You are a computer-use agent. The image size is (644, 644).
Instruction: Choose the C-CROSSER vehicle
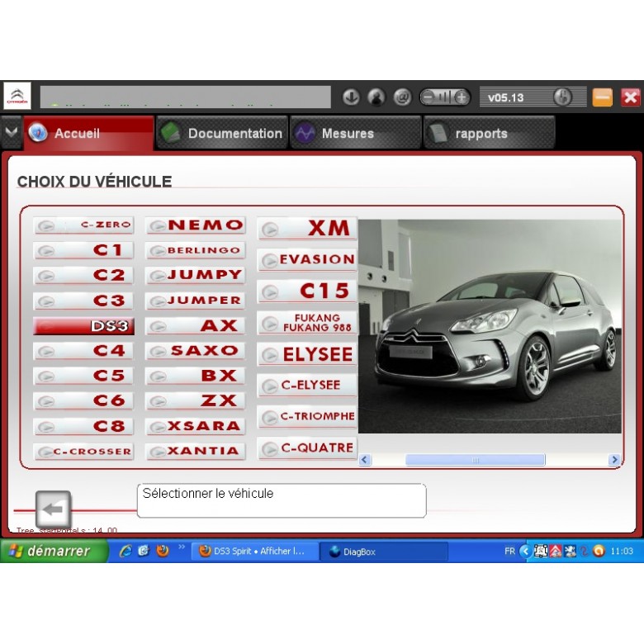coord(83,452)
